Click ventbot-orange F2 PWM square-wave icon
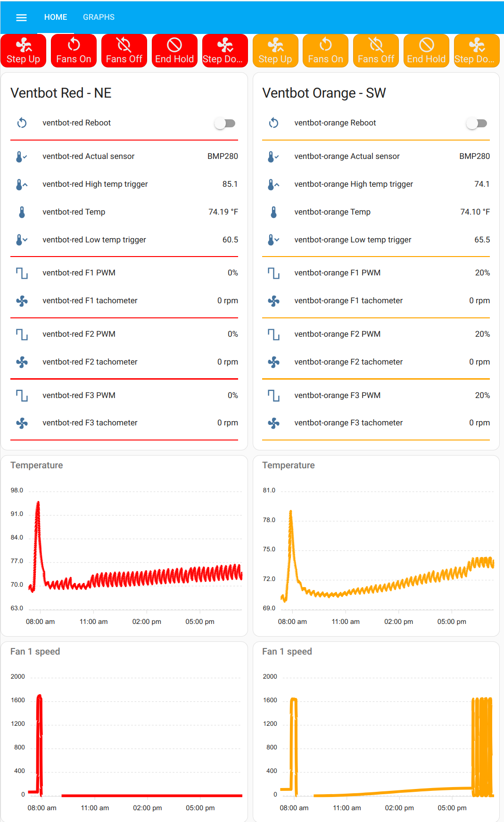 (x=273, y=334)
